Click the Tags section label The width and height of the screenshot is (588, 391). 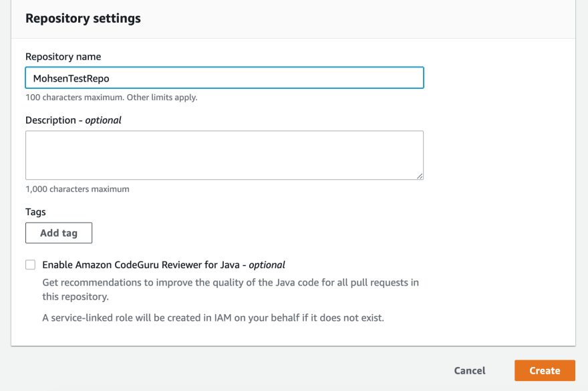coord(35,212)
